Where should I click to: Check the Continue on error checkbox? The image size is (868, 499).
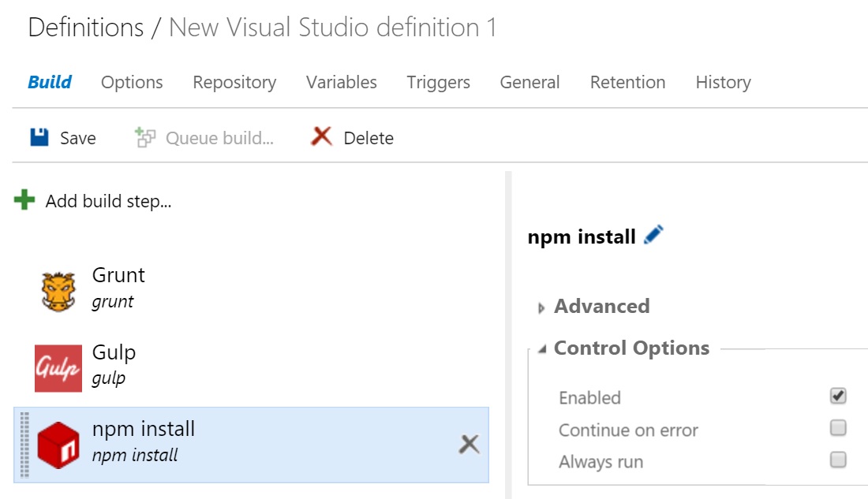(x=838, y=427)
